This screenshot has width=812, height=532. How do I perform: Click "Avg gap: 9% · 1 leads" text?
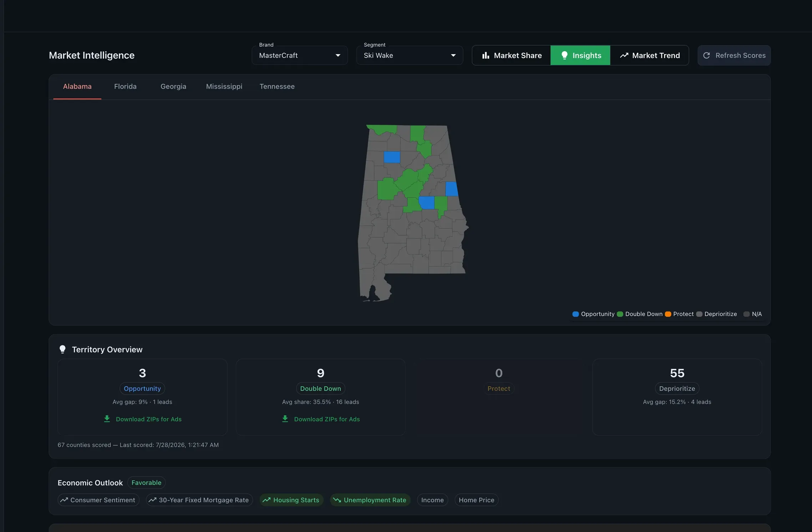[142, 402]
